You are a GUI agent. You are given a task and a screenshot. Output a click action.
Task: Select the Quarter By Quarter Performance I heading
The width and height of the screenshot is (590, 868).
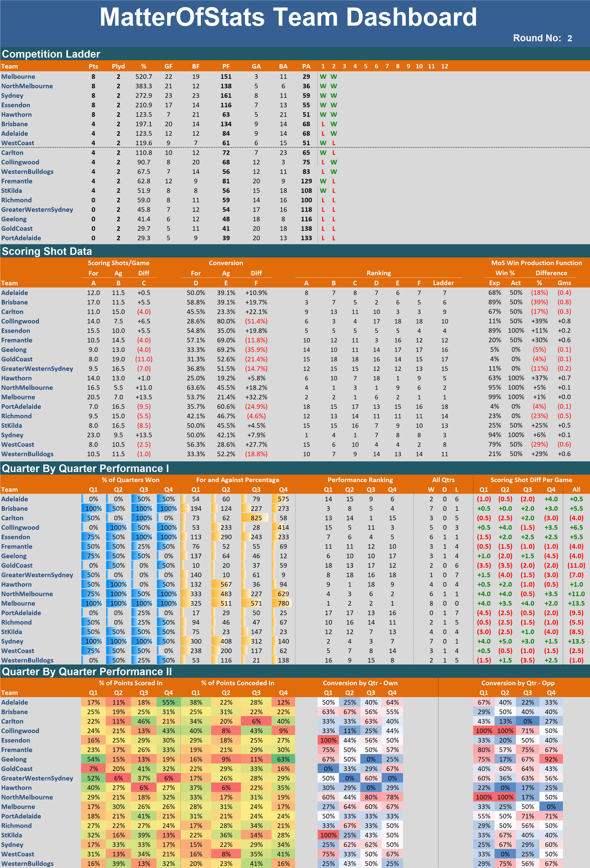(x=86, y=468)
